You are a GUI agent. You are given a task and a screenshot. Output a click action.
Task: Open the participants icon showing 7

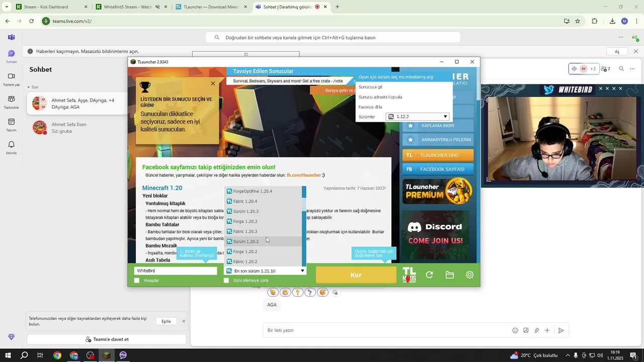pyautogui.click(x=606, y=69)
